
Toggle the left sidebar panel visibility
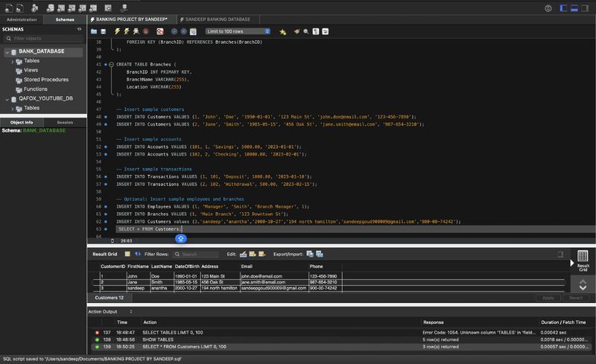564,7
